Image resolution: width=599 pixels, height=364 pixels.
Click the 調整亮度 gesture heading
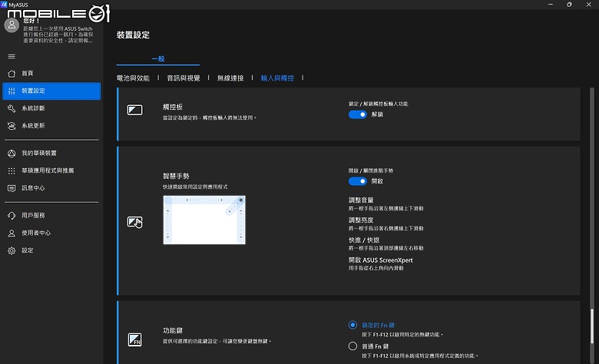361,220
